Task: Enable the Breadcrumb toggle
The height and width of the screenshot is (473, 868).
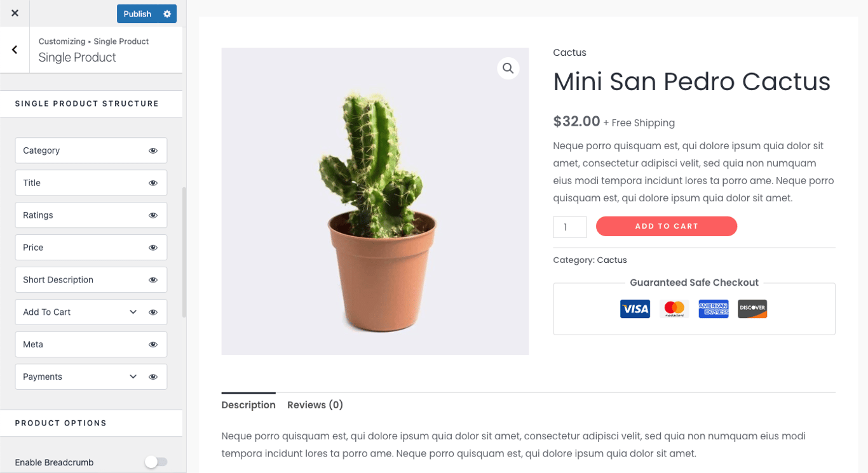Action: tap(156, 462)
